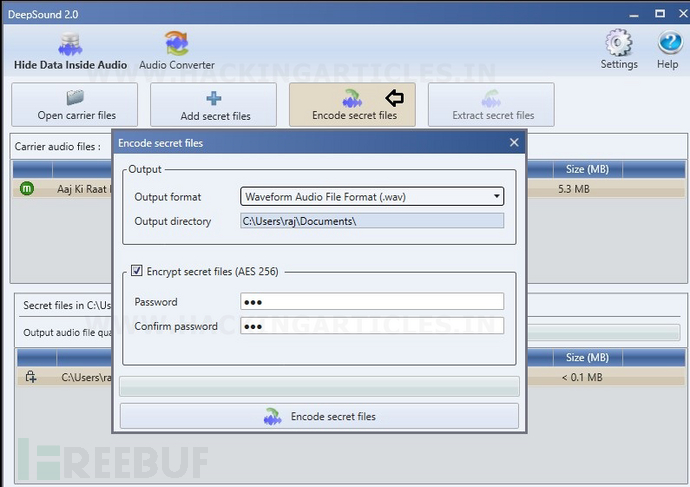This screenshot has width=690, height=487.
Task: Click the output audio quality bar
Action: (x=604, y=333)
